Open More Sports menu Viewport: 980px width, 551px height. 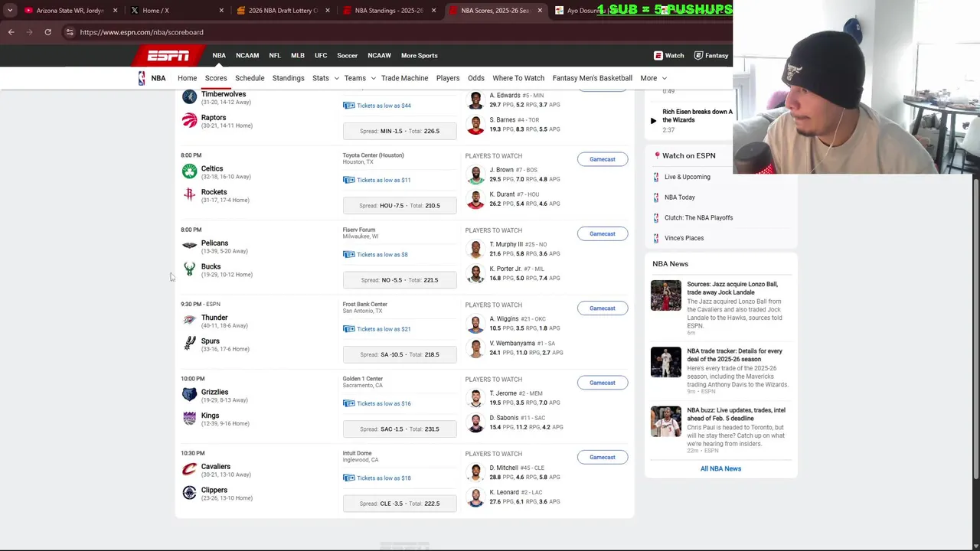point(419,55)
